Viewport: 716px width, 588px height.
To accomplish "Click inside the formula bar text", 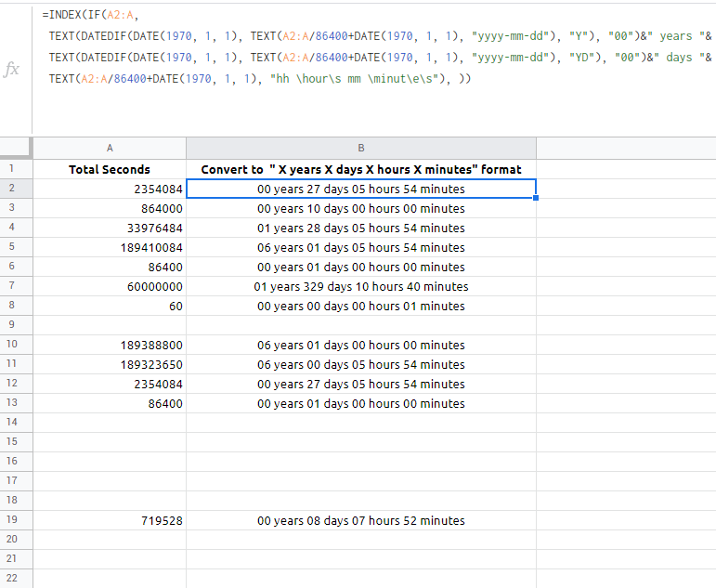I will (x=377, y=46).
